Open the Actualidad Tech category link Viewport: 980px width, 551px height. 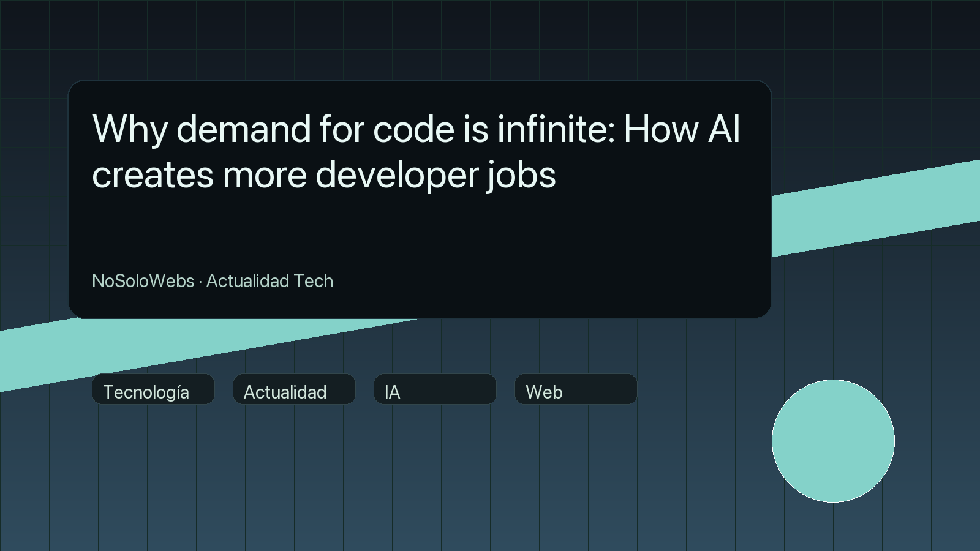coord(270,281)
